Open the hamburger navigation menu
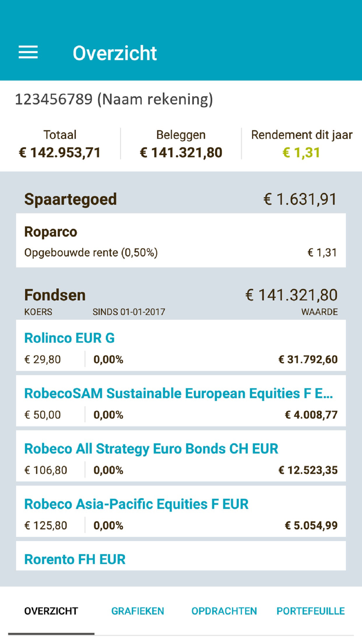Screen dimensions: 362x644 pyautogui.click(x=28, y=53)
